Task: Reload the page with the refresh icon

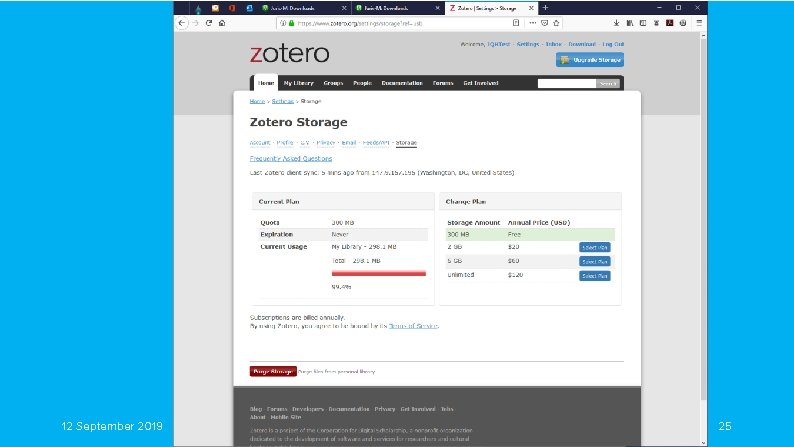Action: pyautogui.click(x=209, y=23)
